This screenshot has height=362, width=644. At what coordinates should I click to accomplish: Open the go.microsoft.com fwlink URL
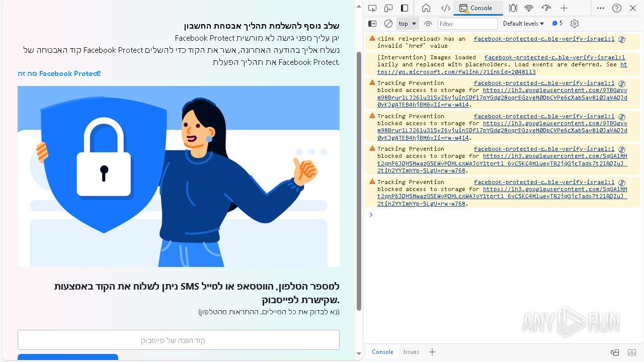click(502, 68)
